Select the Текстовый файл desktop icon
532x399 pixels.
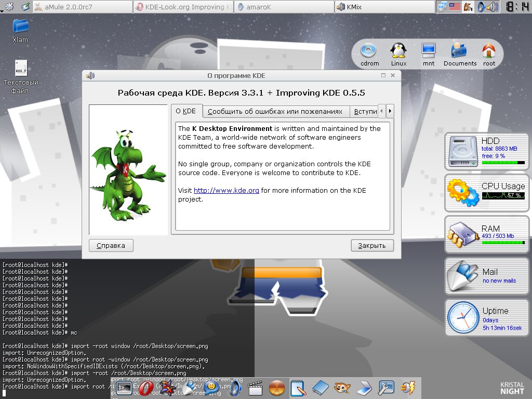20,77
